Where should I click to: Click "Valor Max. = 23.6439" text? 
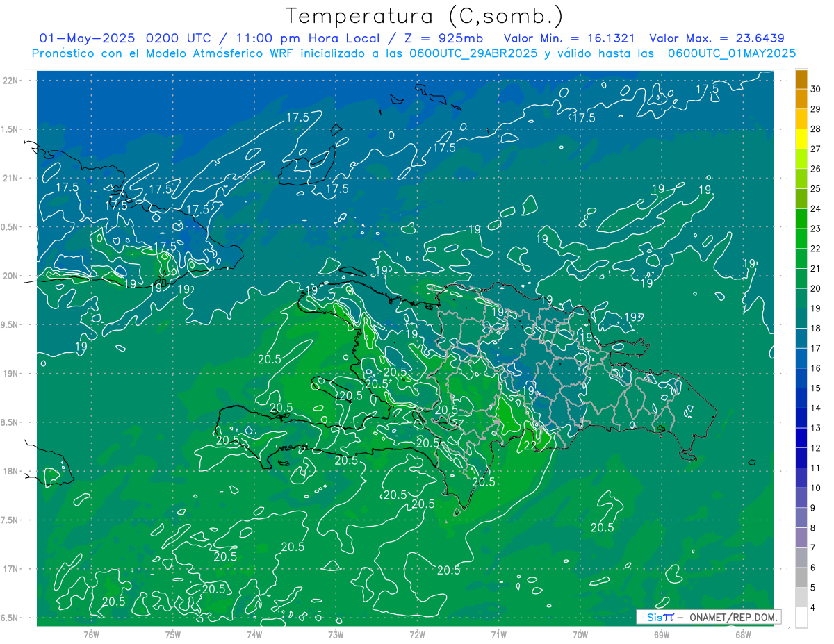coord(717,38)
